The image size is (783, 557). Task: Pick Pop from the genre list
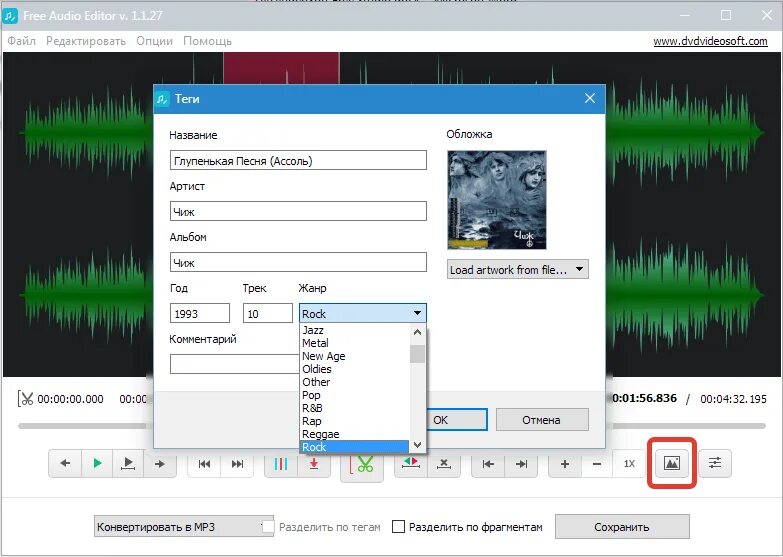point(355,395)
